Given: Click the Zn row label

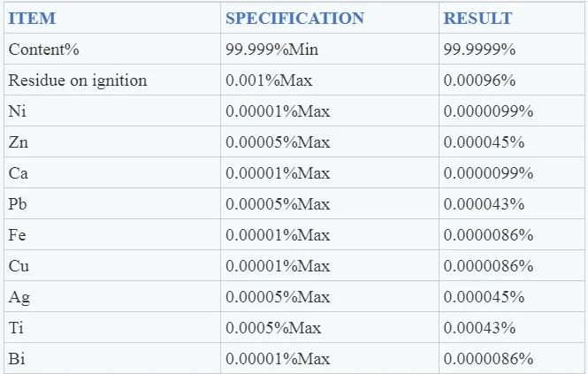Looking at the screenshot, I should click(x=18, y=142).
